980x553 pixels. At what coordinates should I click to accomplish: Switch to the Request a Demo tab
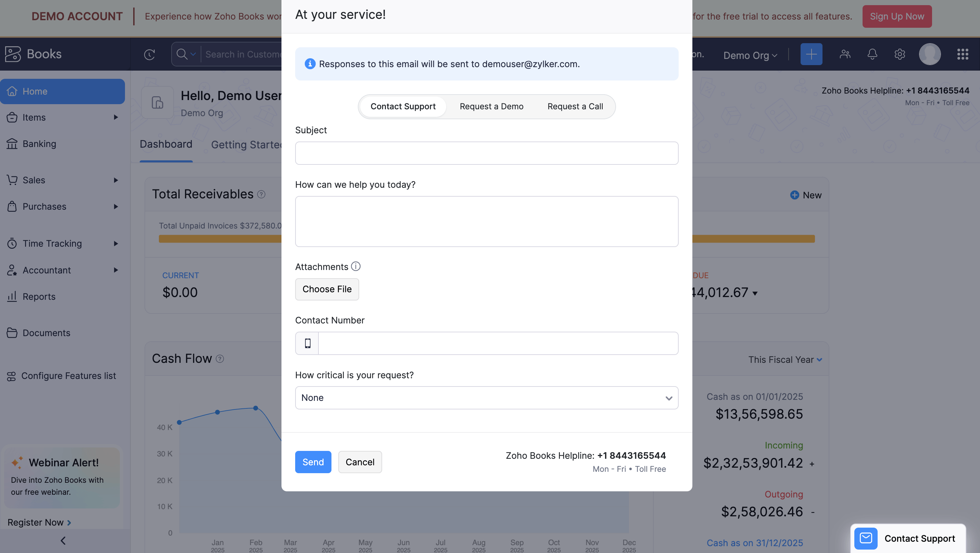tap(491, 107)
